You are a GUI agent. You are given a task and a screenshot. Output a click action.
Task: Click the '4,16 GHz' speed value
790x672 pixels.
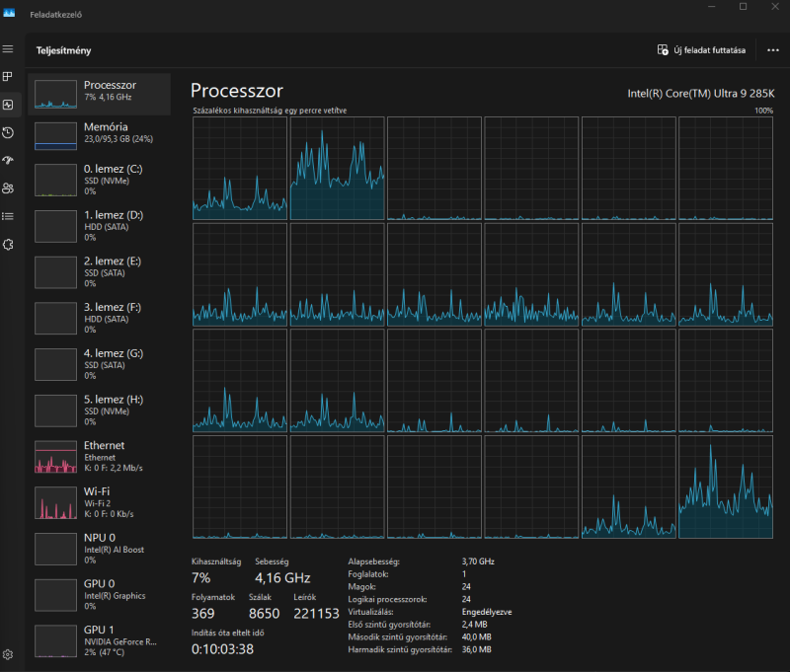282,578
